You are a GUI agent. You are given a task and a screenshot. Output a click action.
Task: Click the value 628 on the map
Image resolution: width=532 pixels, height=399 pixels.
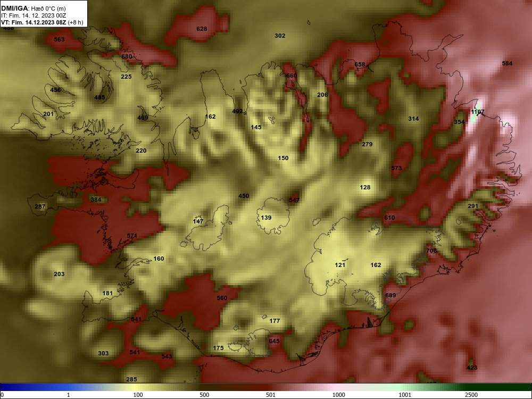(202, 29)
